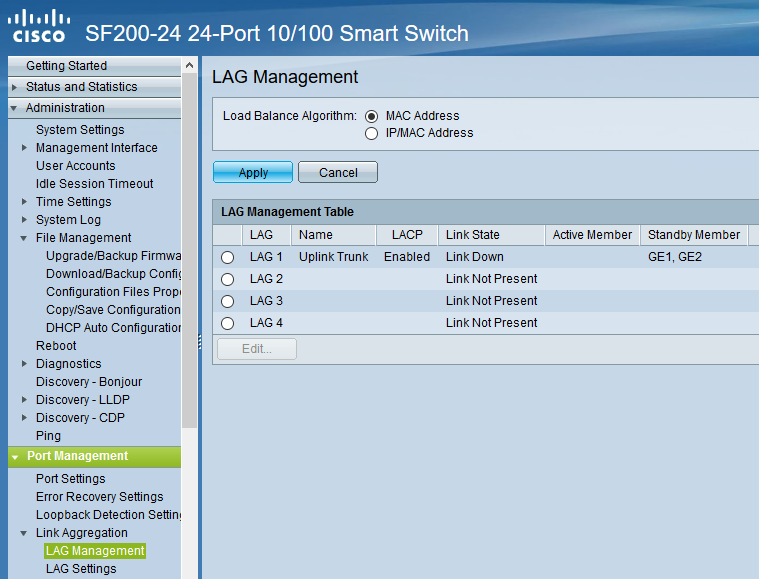Click the Link State column header

coord(491,235)
